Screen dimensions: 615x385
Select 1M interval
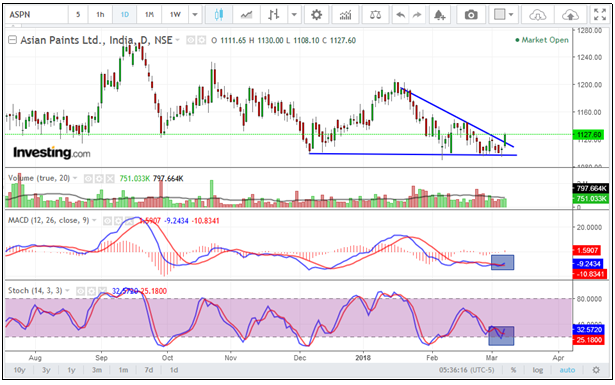(x=149, y=15)
